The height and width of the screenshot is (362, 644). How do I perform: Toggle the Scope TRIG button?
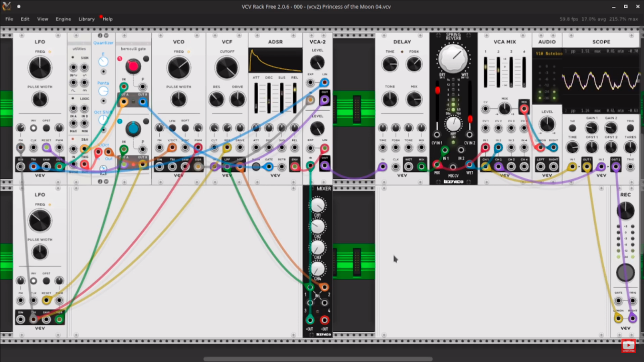pyautogui.click(x=630, y=128)
